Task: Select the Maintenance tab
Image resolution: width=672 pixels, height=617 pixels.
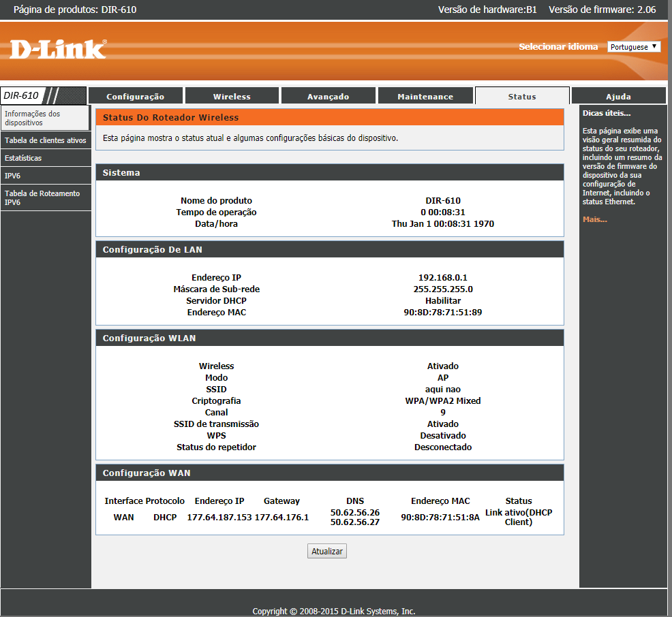Action: 425,96
